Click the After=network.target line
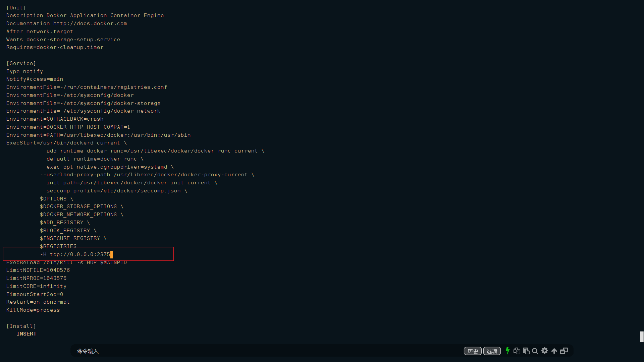 [40, 32]
